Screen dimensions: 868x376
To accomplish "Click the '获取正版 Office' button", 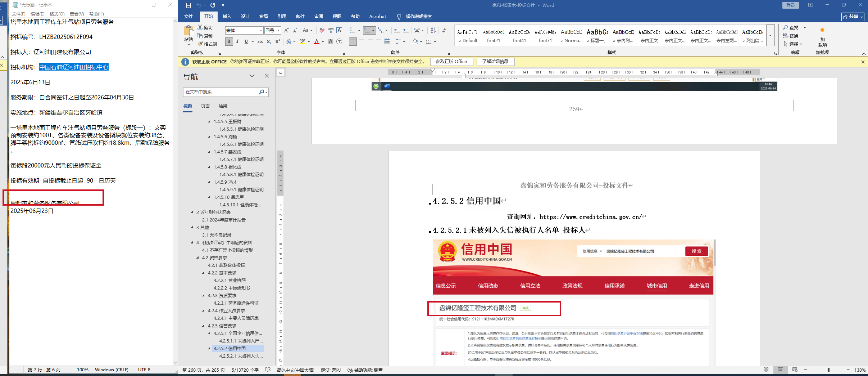I will pos(451,62).
